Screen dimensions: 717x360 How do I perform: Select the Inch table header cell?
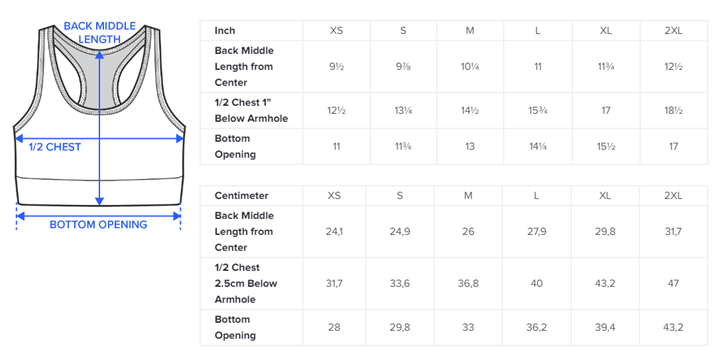(x=251, y=31)
